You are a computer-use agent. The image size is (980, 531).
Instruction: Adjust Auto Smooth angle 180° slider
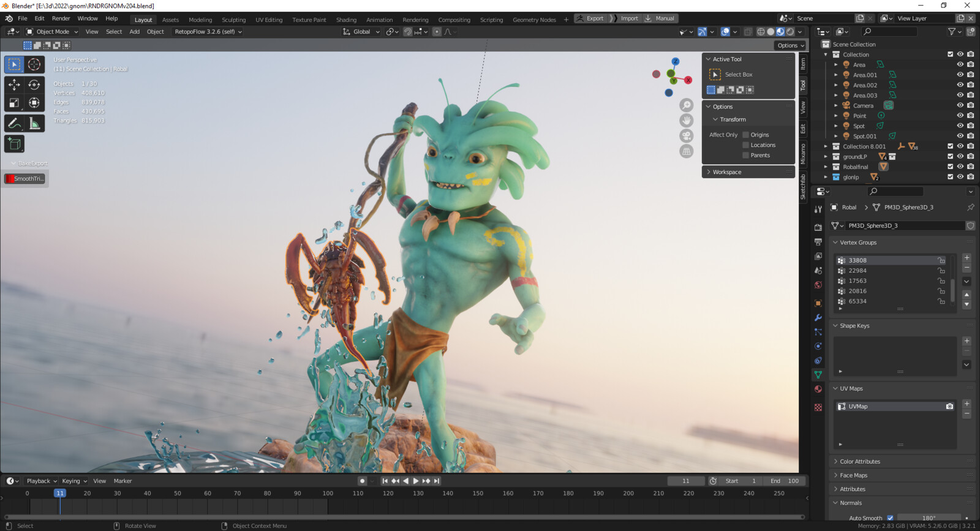pyautogui.click(x=929, y=518)
